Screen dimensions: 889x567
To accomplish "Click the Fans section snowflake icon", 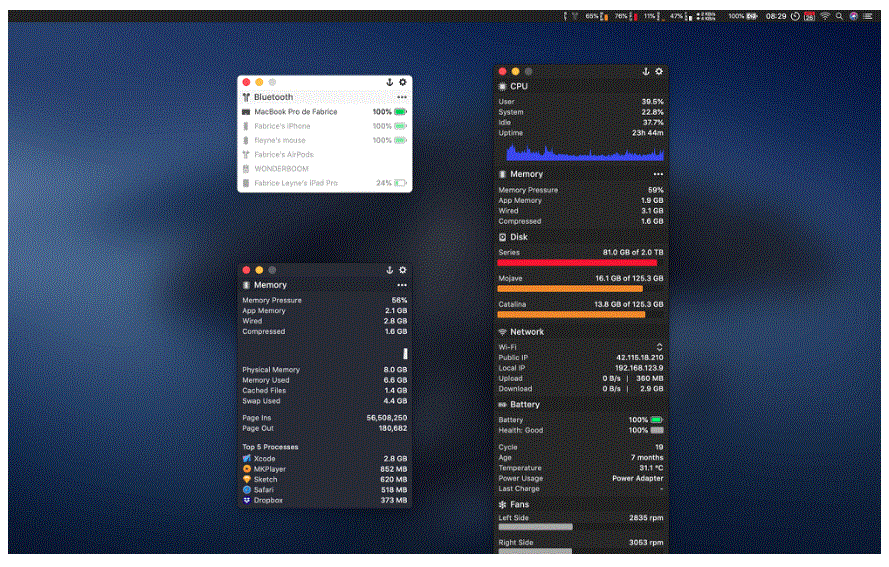I will (502, 504).
